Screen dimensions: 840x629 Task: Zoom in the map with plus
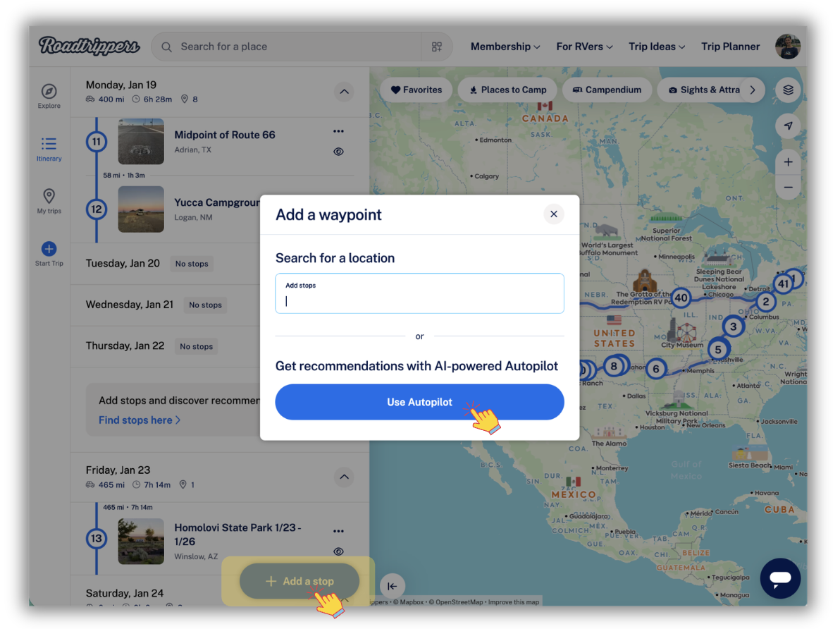click(x=788, y=162)
